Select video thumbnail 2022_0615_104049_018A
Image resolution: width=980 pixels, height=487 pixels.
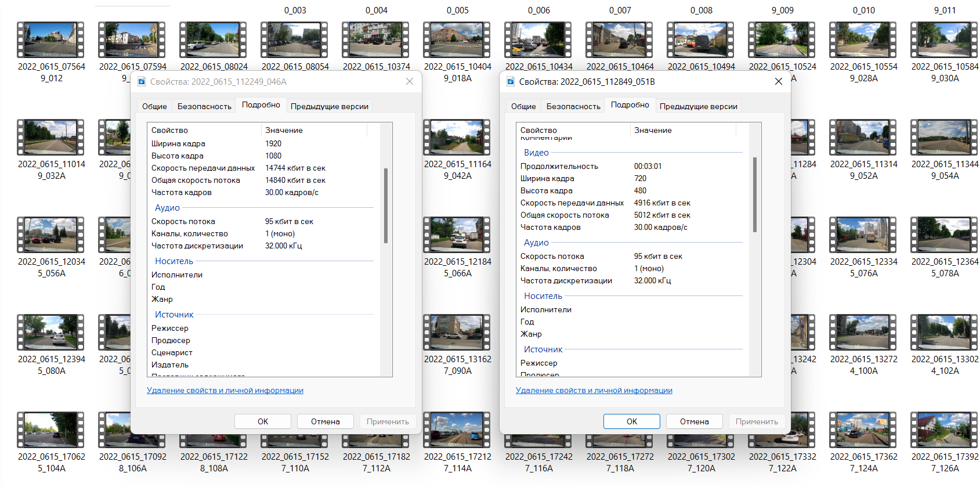[x=457, y=40]
